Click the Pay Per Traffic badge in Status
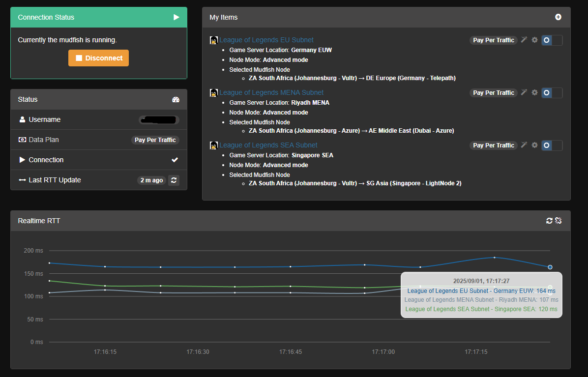588x377 pixels. [155, 140]
